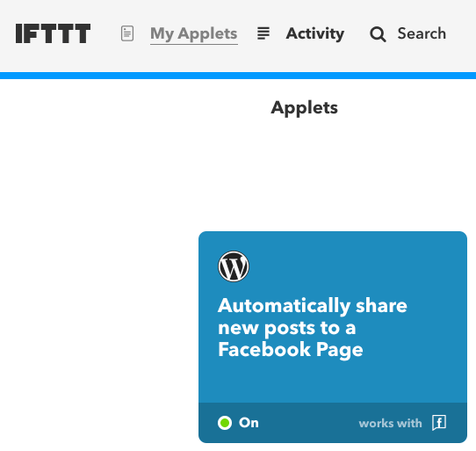Click the words Automatically share in the title
Screen dimensions: 476x451
coord(313,305)
